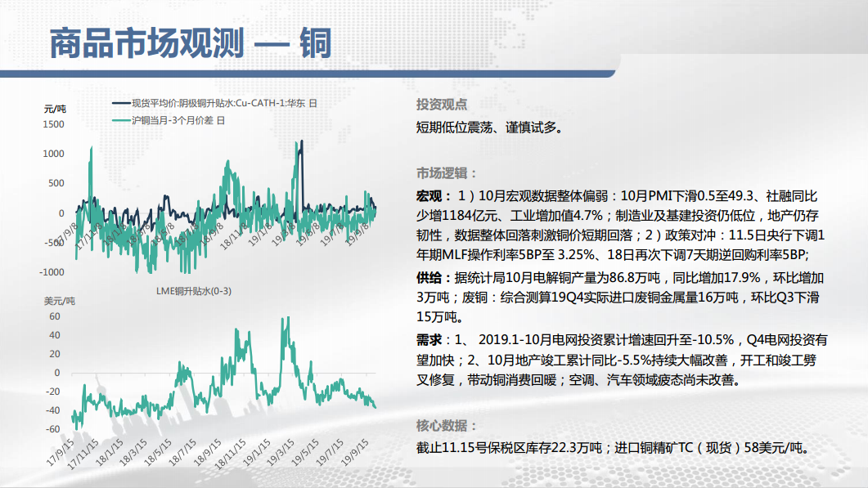Select the 投资观点 heading

[442, 105]
